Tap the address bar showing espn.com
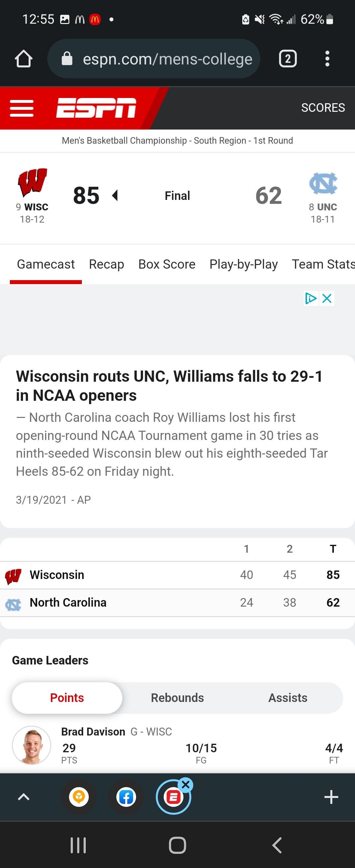The width and height of the screenshot is (355, 868). coord(154,59)
